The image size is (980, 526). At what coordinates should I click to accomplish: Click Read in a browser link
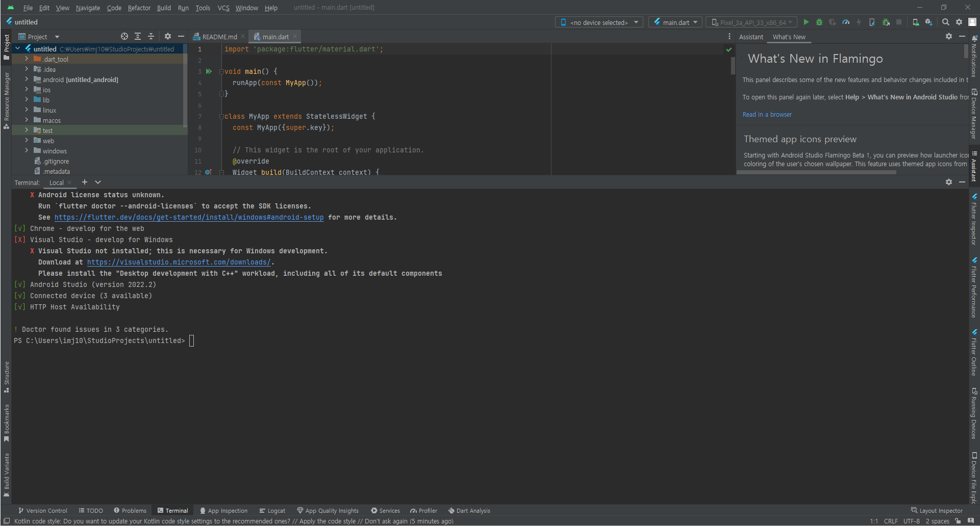pyautogui.click(x=767, y=114)
